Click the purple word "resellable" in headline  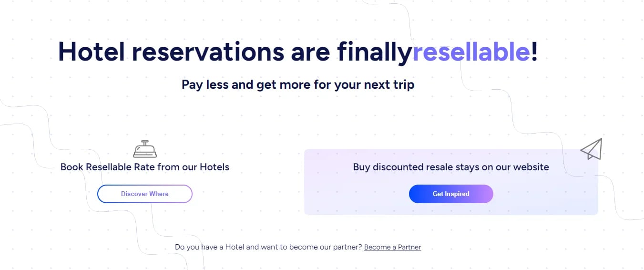coord(471,52)
